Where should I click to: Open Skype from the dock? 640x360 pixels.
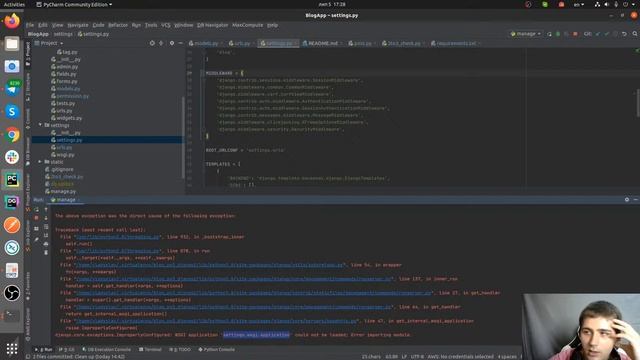(12, 111)
